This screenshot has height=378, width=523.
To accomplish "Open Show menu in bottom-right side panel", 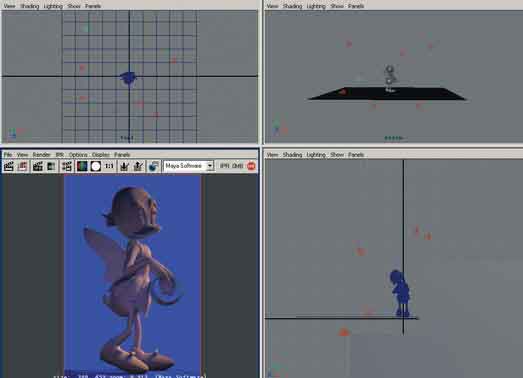I will tap(337, 155).
